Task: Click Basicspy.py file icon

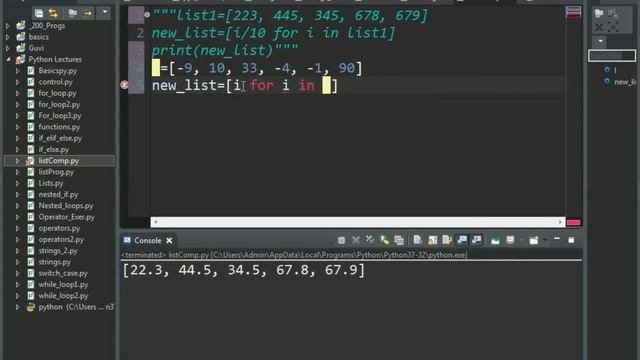Action: pyautogui.click(x=31, y=71)
